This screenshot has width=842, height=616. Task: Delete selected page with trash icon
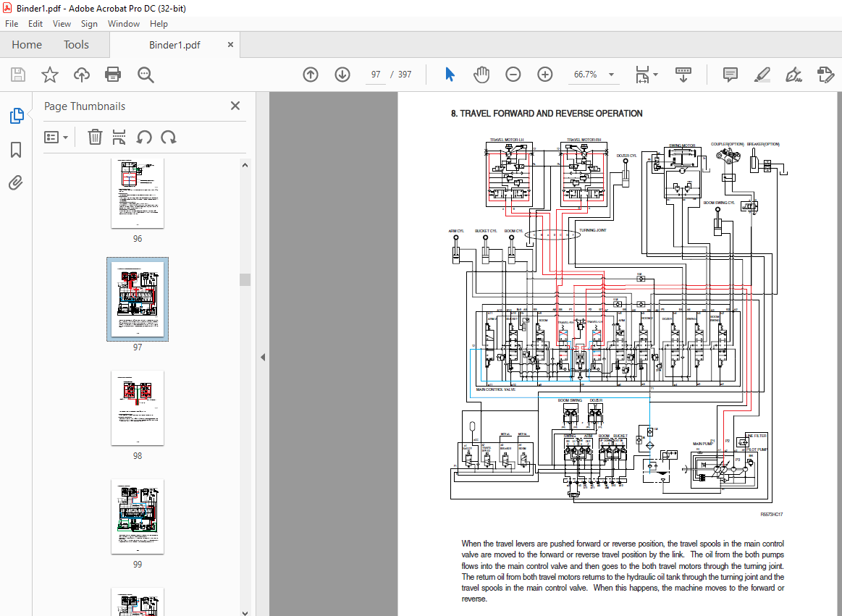[95, 137]
